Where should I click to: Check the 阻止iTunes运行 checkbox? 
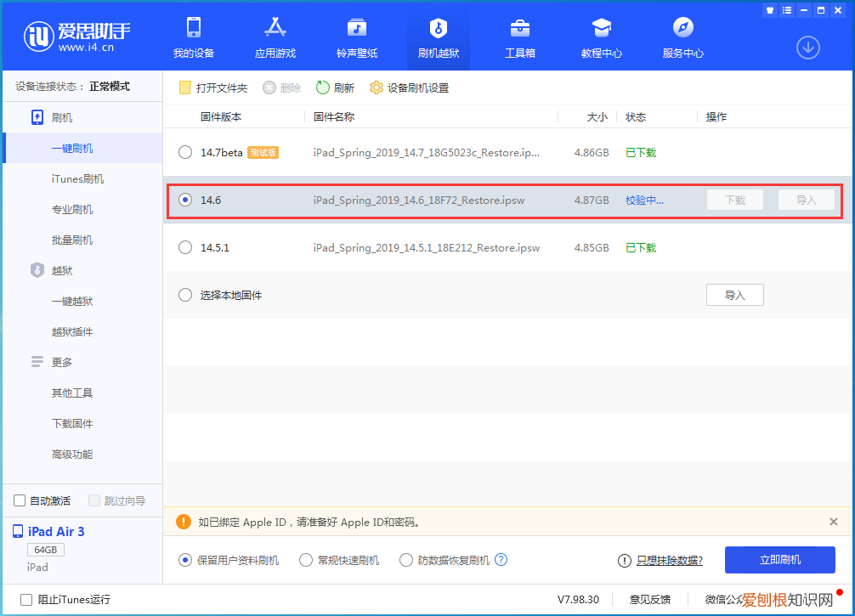(26, 599)
